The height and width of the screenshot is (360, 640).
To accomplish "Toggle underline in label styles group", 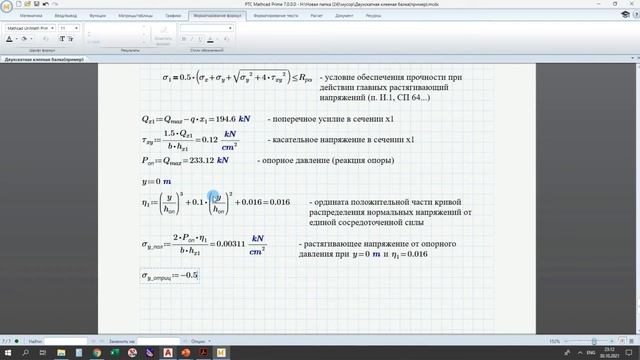I will point(200,39).
